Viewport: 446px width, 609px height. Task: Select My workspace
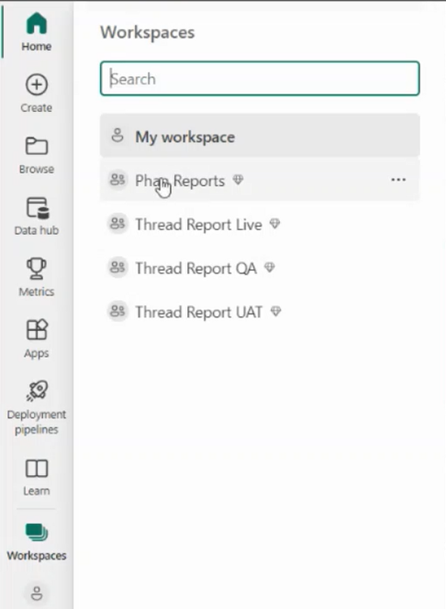pyautogui.click(x=260, y=136)
